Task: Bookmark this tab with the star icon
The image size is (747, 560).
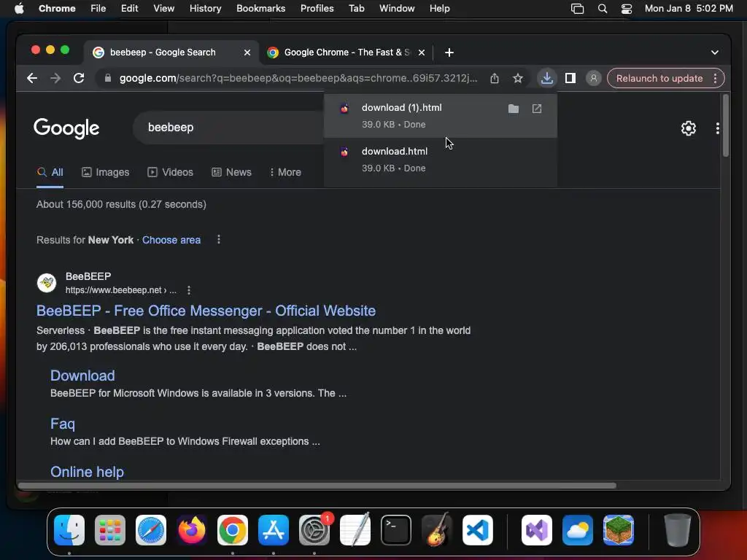Action: [518, 78]
